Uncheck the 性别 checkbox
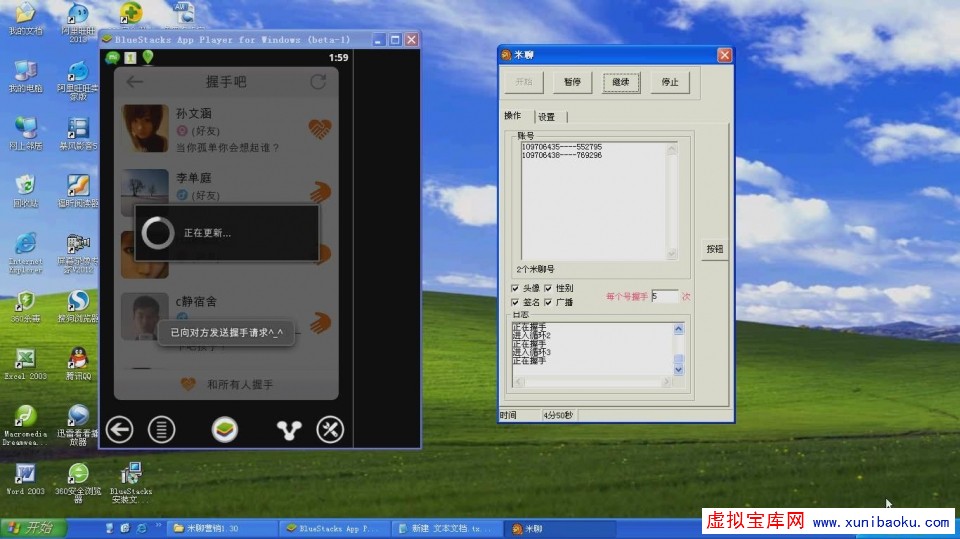 click(x=548, y=289)
